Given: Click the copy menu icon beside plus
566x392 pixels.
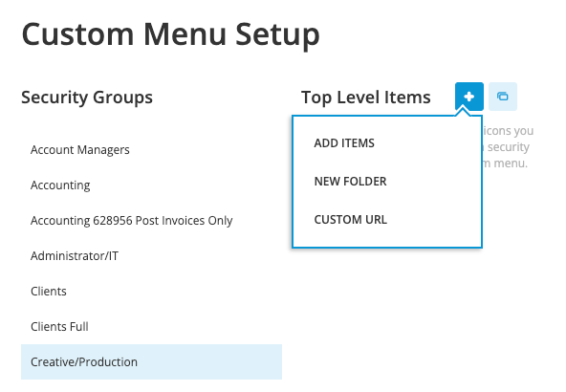Looking at the screenshot, I should click(x=503, y=97).
